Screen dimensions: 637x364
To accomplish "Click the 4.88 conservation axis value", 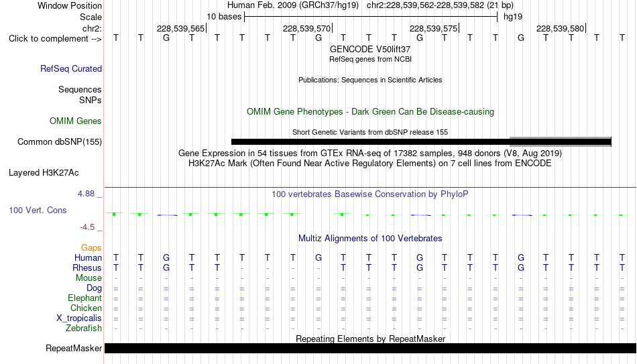I will [86, 194].
